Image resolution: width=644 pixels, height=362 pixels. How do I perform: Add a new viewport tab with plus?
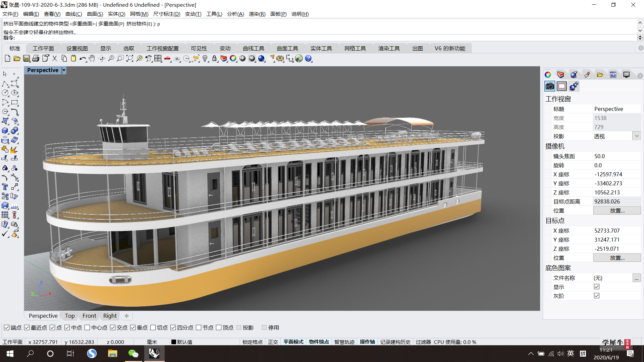(126, 316)
